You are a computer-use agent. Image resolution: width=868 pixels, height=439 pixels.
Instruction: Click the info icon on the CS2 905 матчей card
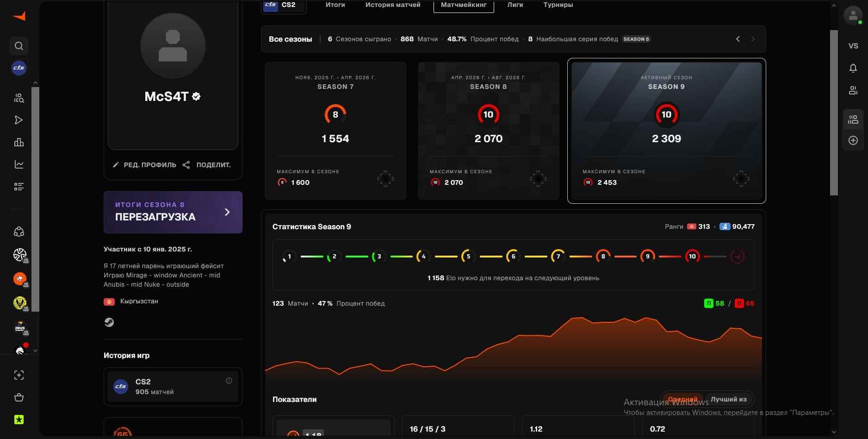(229, 381)
